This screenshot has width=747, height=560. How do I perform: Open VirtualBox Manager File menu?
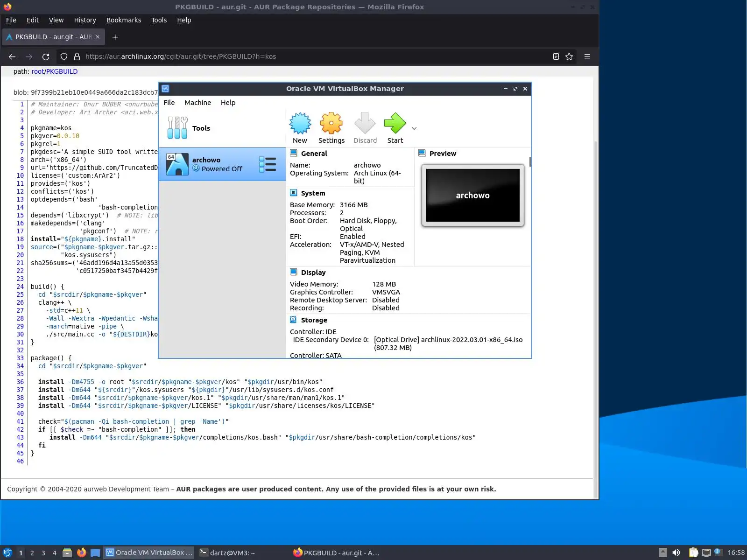coord(169,103)
